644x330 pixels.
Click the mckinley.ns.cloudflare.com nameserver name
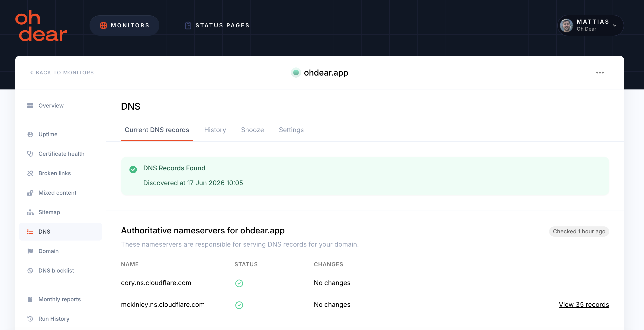point(163,305)
